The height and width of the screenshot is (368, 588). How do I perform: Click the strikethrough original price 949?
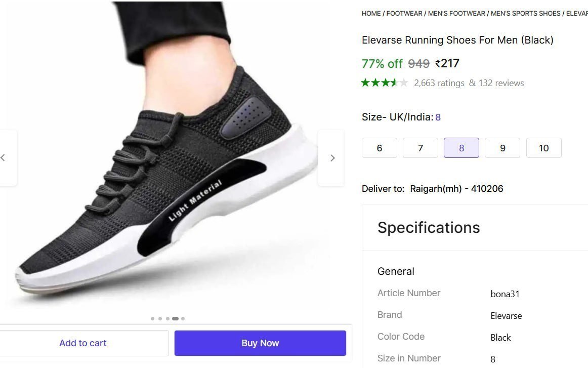[418, 63]
